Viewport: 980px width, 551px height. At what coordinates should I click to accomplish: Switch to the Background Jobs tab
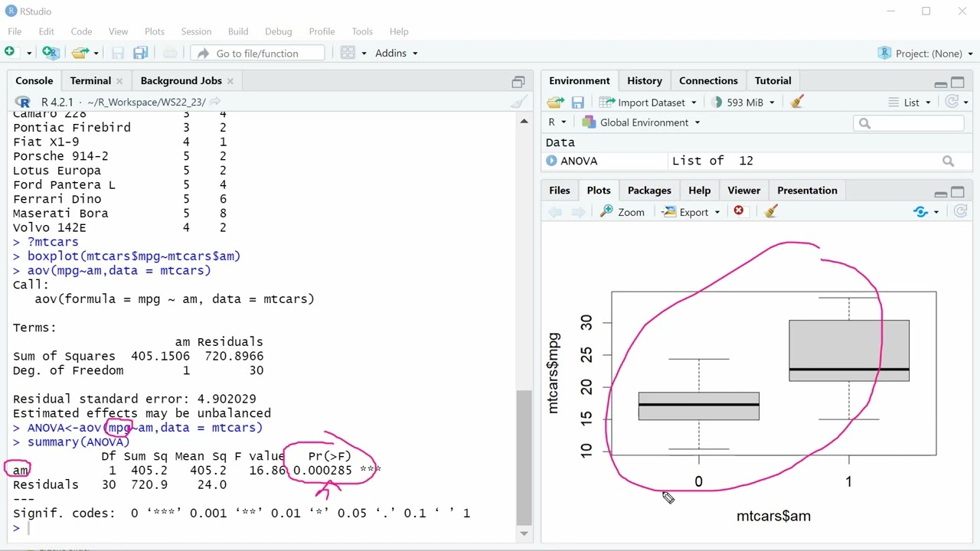click(x=181, y=80)
